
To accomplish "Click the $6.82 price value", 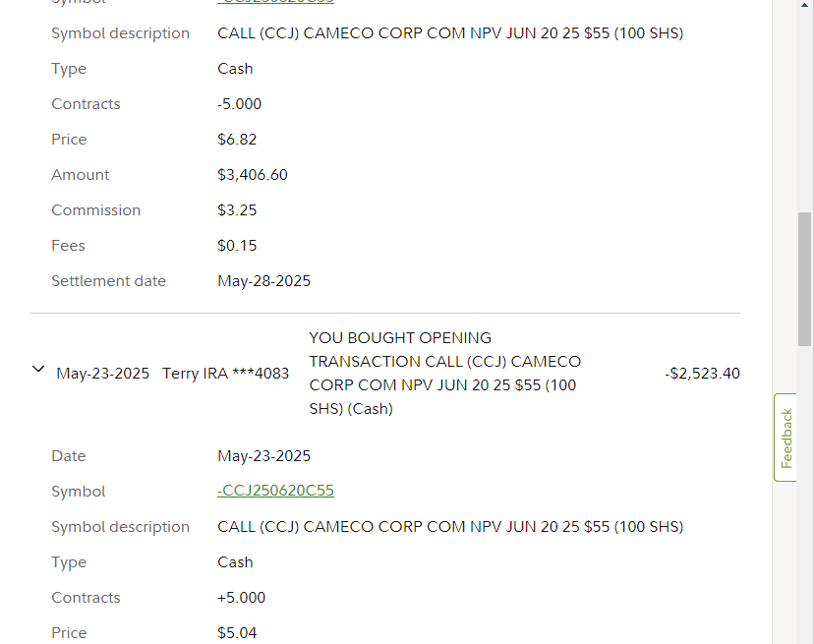I will coord(237,140).
